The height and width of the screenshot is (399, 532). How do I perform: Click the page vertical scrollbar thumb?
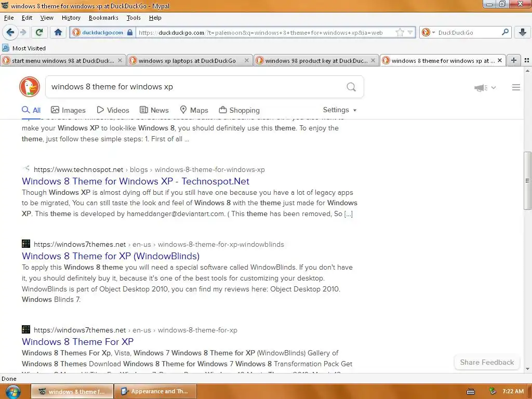pos(527,180)
